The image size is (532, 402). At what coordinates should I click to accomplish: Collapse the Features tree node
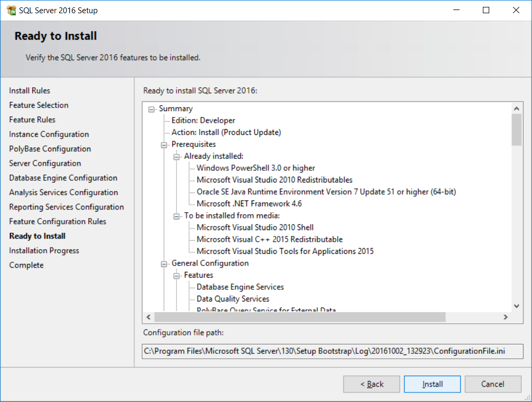(176, 276)
